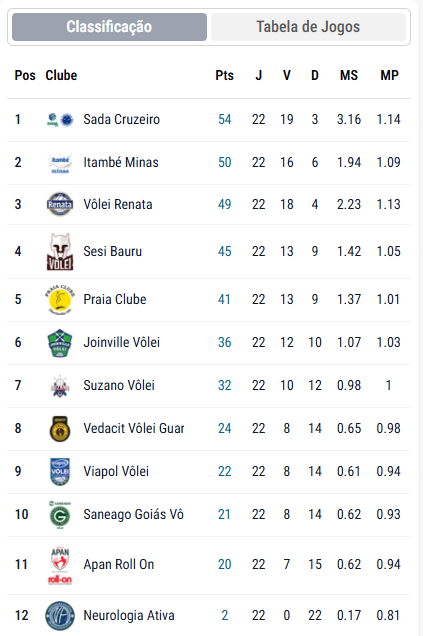This screenshot has height=636, width=423.
Task: Click the Sada Cruzeiro team logo
Action: click(x=60, y=120)
